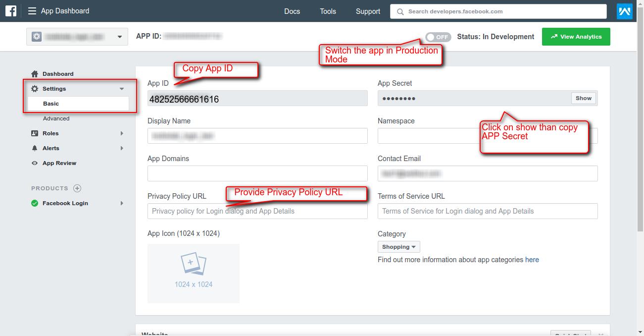
Task: Open the hamburger menu next to App Dashboard
Action: click(x=32, y=11)
